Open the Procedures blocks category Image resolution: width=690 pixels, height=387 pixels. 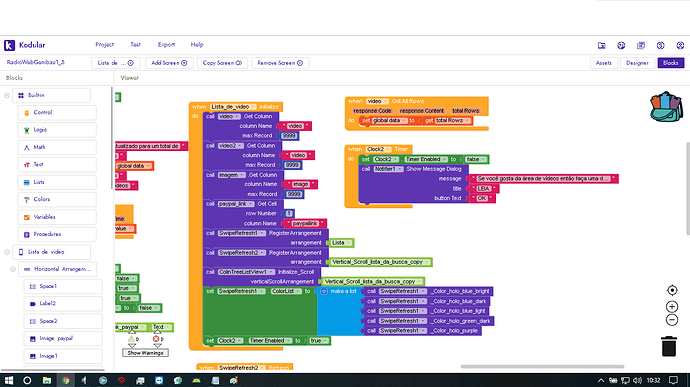(57, 234)
